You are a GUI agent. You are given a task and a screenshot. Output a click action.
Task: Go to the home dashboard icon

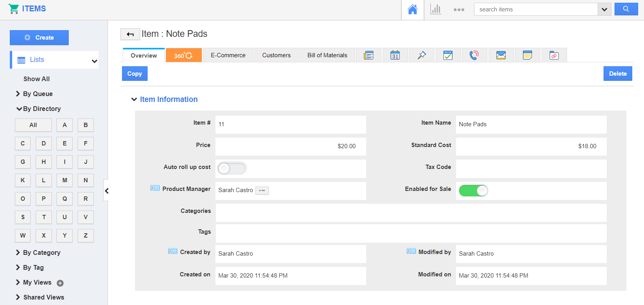pyautogui.click(x=412, y=9)
